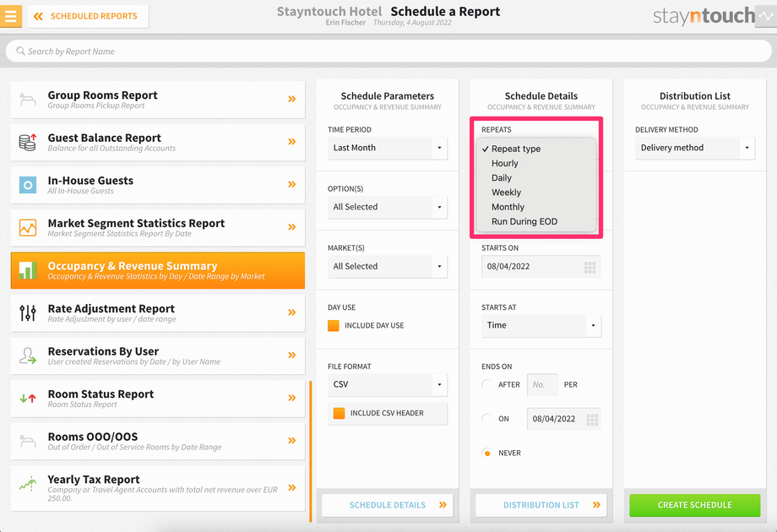The image size is (777, 532).
Task: Click the activity pulse icon beside the logo
Action: 766,16
